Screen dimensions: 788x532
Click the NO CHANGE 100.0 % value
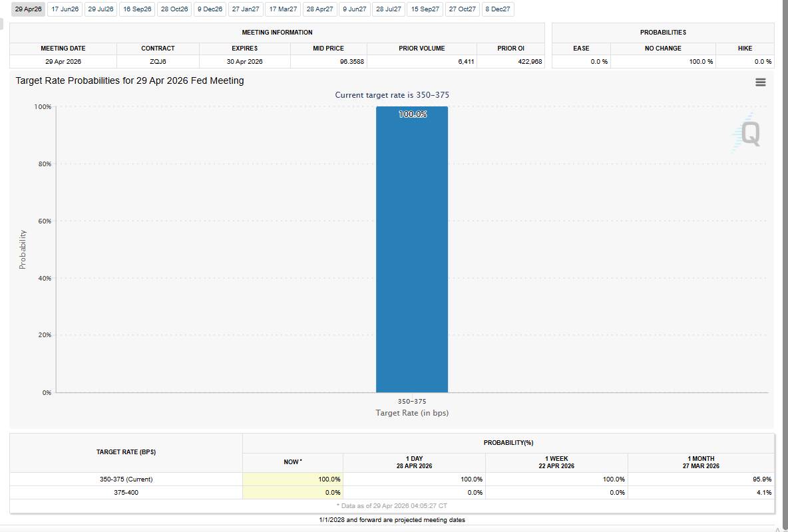pyautogui.click(x=700, y=61)
